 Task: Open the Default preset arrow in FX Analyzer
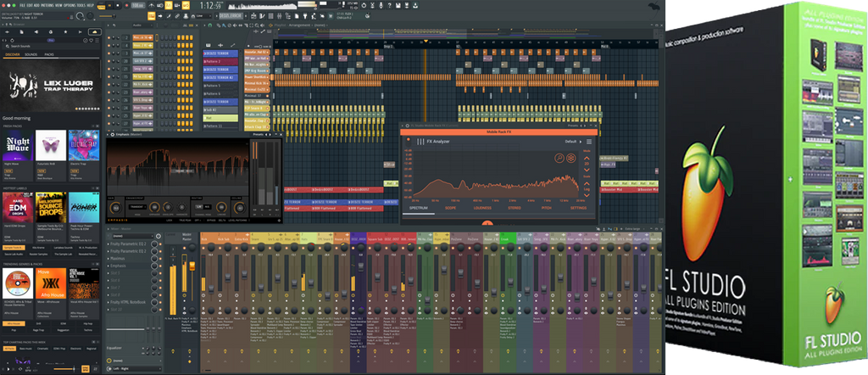coord(580,141)
